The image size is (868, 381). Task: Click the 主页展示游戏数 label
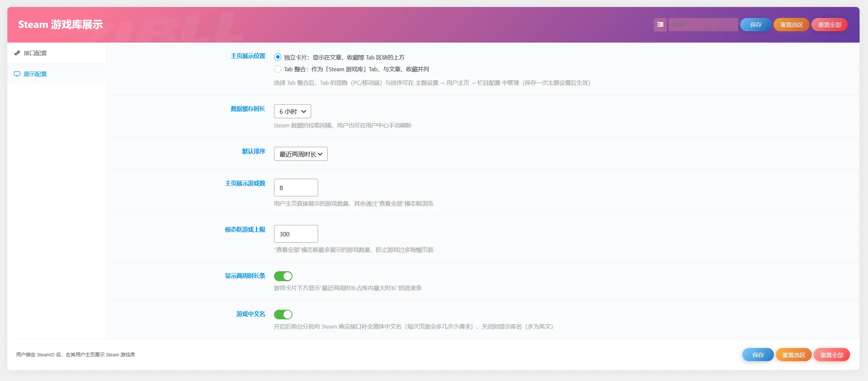pos(245,184)
